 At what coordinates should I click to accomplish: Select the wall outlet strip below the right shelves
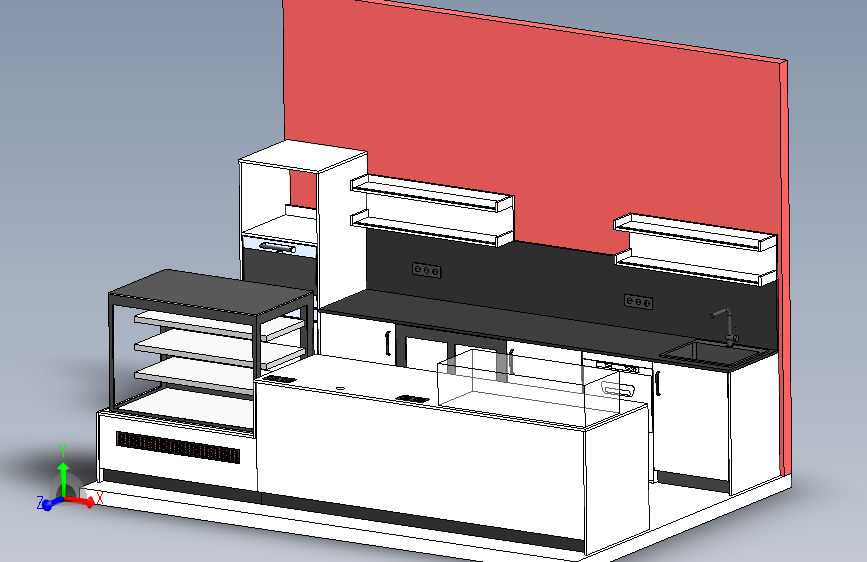(639, 302)
